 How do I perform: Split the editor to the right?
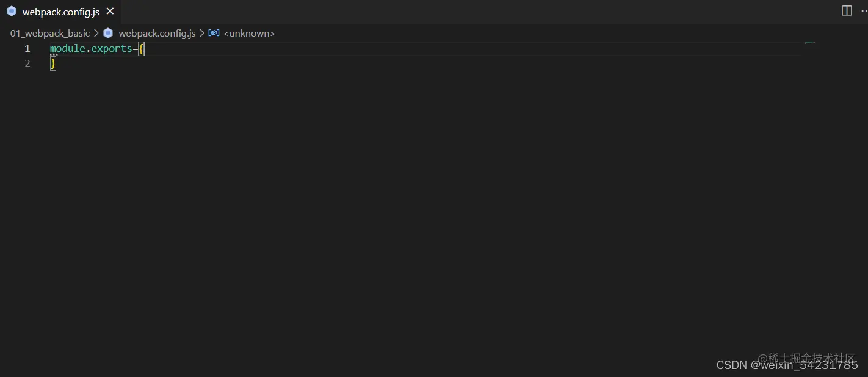(x=847, y=11)
